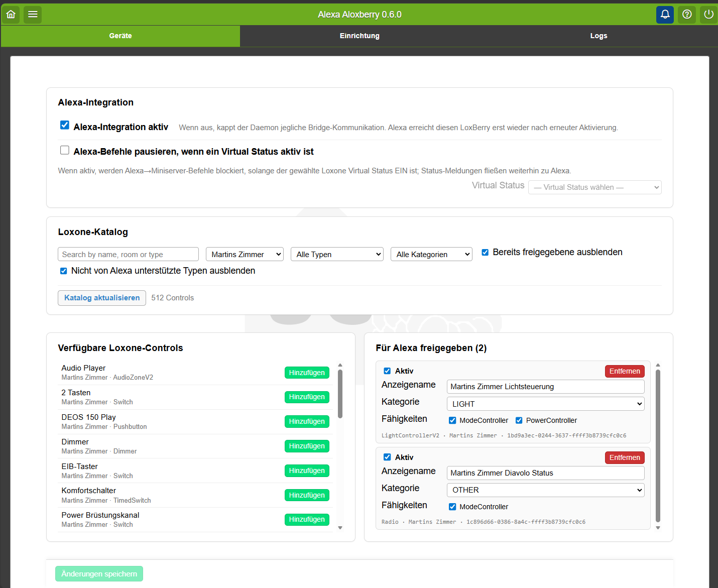Add Power Brüstungskanal switch
718x588 pixels.
pos(307,520)
